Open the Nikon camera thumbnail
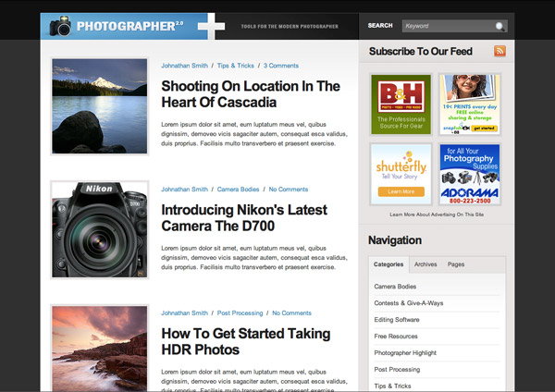Viewport: 555px width, 392px height. tap(100, 228)
